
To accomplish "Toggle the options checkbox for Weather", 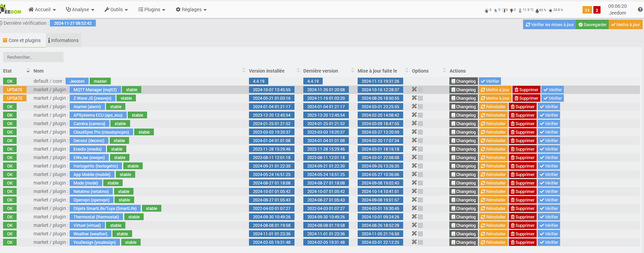I will pos(421,234).
